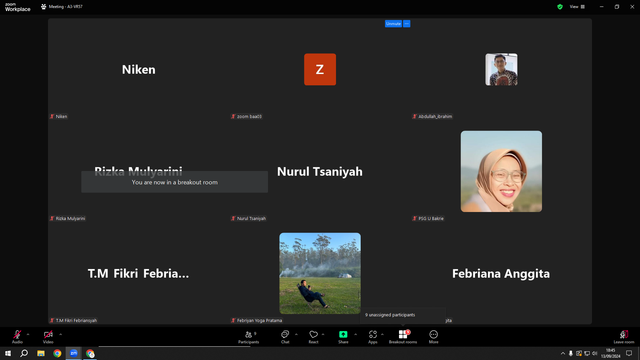The height and width of the screenshot is (360, 640).
Task: Start the camera using Video icon
Action: (x=48, y=336)
